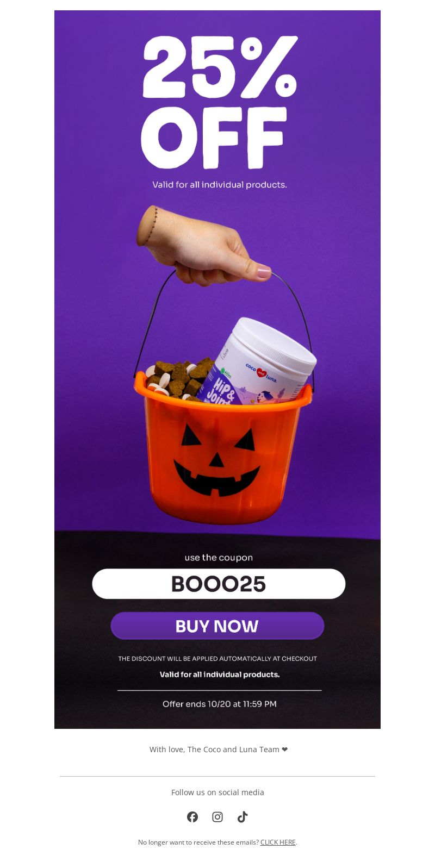Click the CLICK HERE unsubscribe link
This screenshot has width=435, height=868.
(278, 842)
